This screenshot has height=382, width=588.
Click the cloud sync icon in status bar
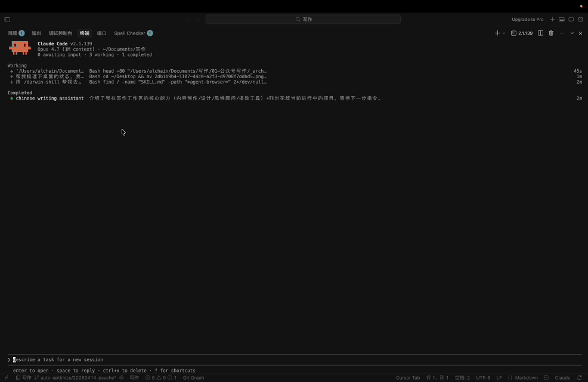(122, 377)
